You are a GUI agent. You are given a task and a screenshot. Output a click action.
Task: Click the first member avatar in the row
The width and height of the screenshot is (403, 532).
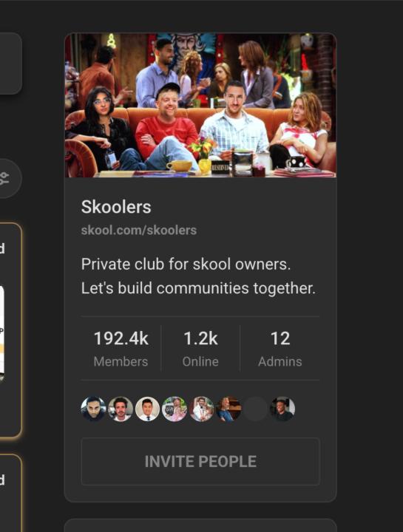[x=93, y=409]
